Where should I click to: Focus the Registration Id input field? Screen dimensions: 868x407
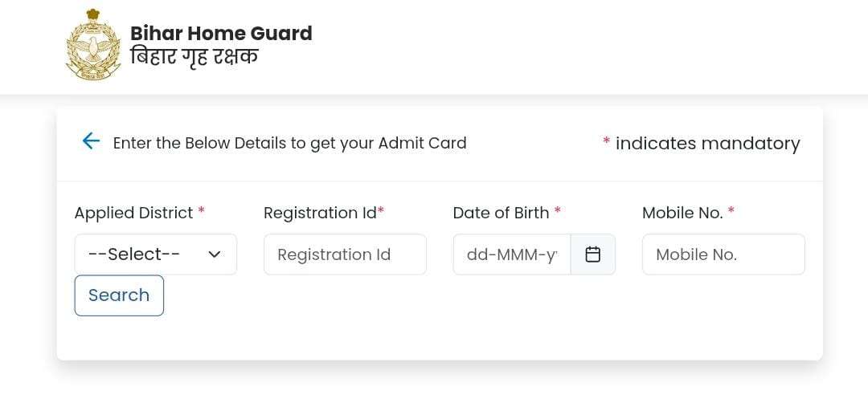[x=345, y=254]
